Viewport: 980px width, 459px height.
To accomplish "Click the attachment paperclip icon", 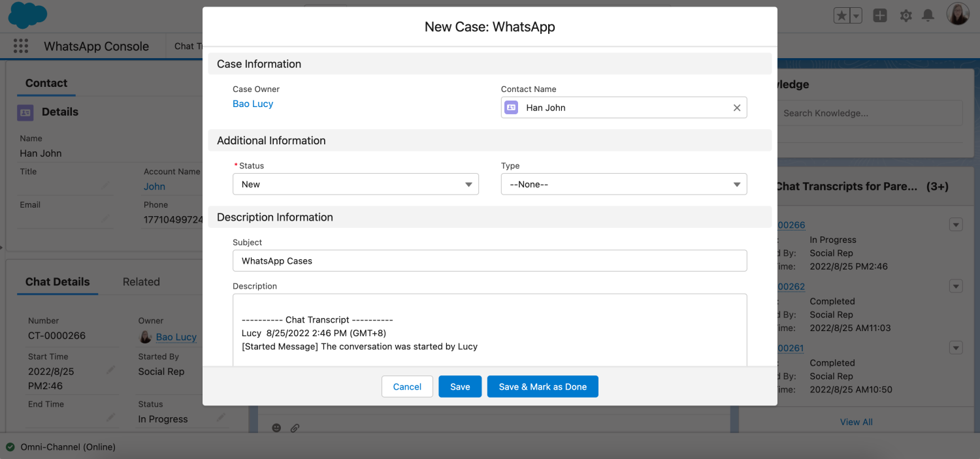I will point(295,428).
